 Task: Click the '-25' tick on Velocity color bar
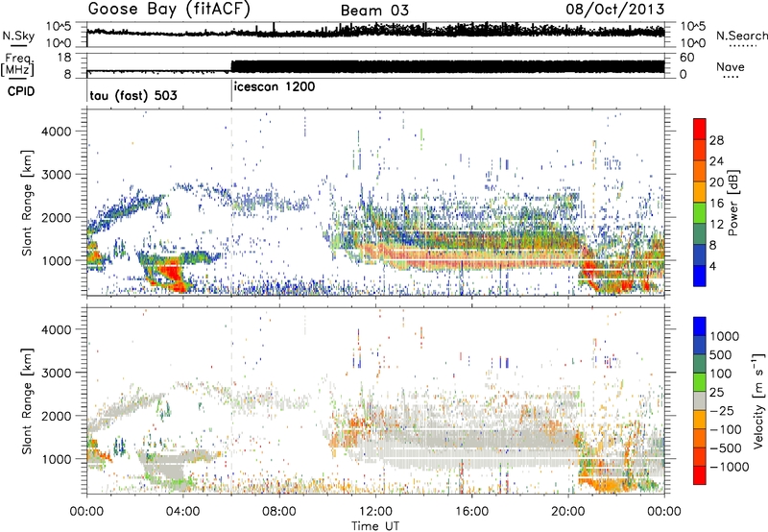click(x=722, y=410)
